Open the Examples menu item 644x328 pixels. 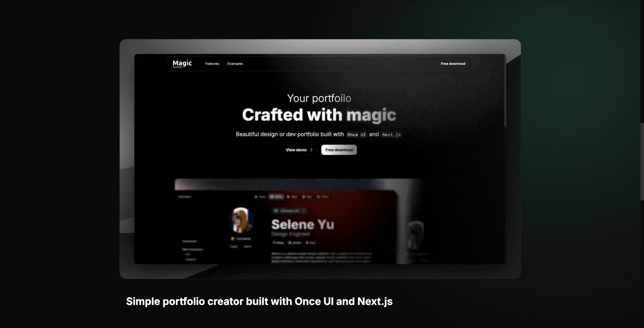click(235, 64)
